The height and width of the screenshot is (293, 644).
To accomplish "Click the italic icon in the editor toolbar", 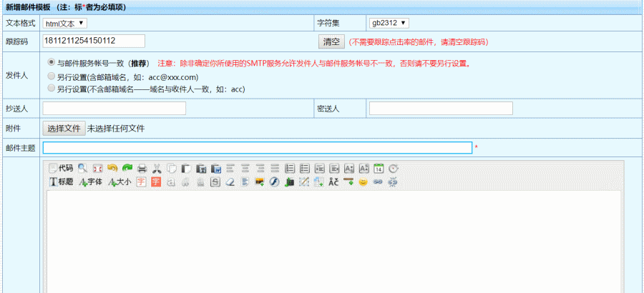I will tap(185, 182).
